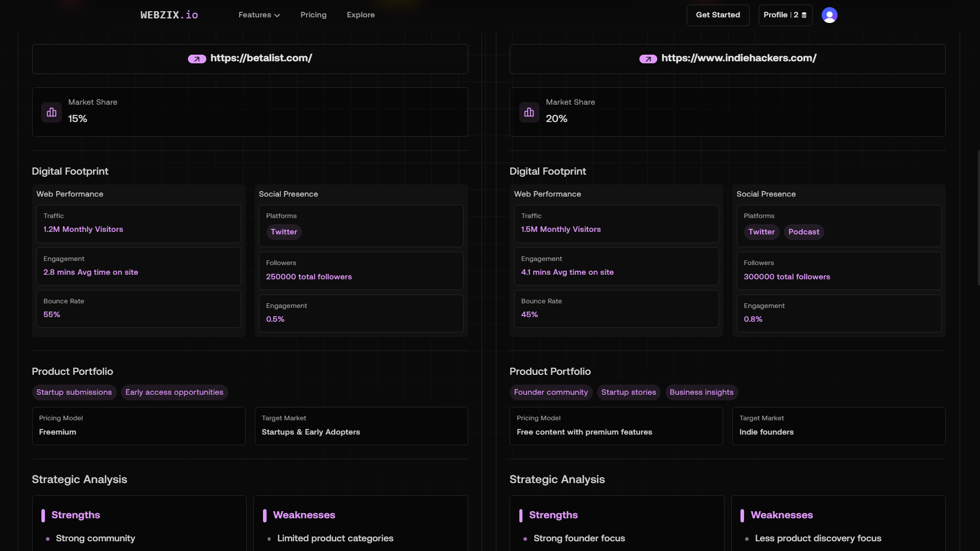The width and height of the screenshot is (980, 551).
Task: Open the Profile credits button
Action: 785,15
